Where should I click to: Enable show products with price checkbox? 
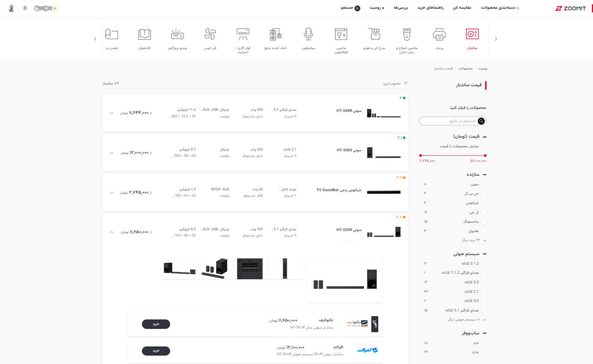point(484,147)
